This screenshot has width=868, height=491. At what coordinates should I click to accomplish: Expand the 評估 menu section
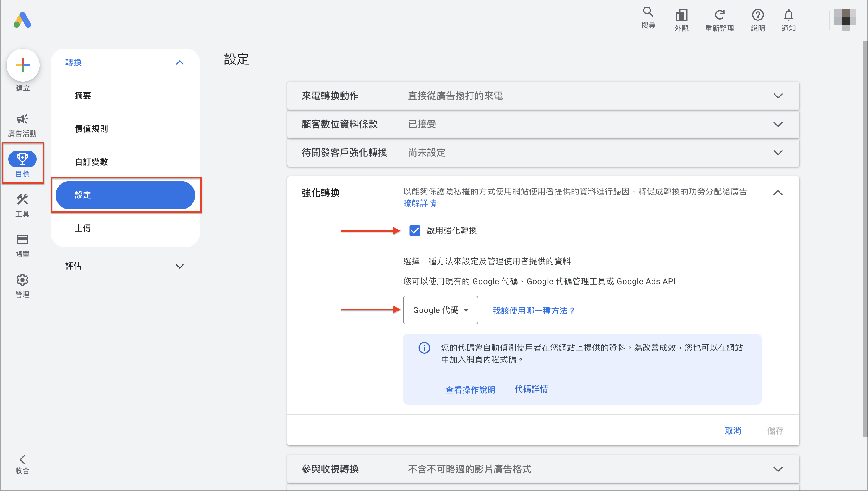[179, 266]
